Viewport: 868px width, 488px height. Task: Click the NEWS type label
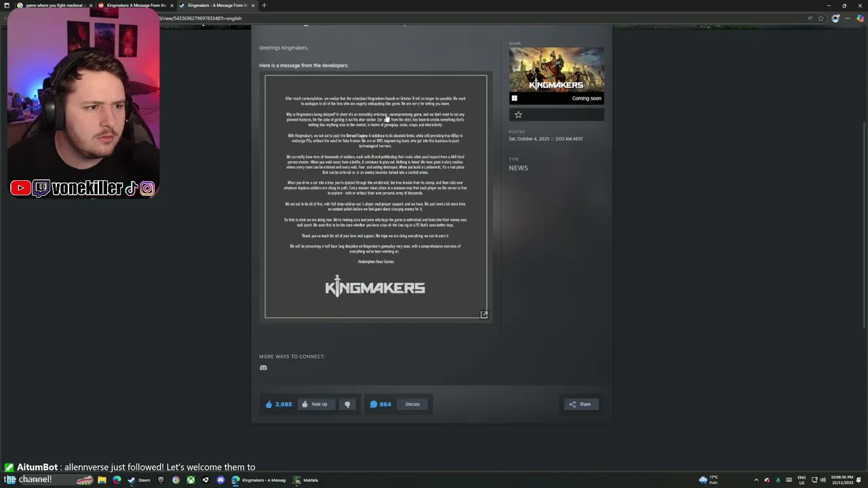(x=518, y=167)
